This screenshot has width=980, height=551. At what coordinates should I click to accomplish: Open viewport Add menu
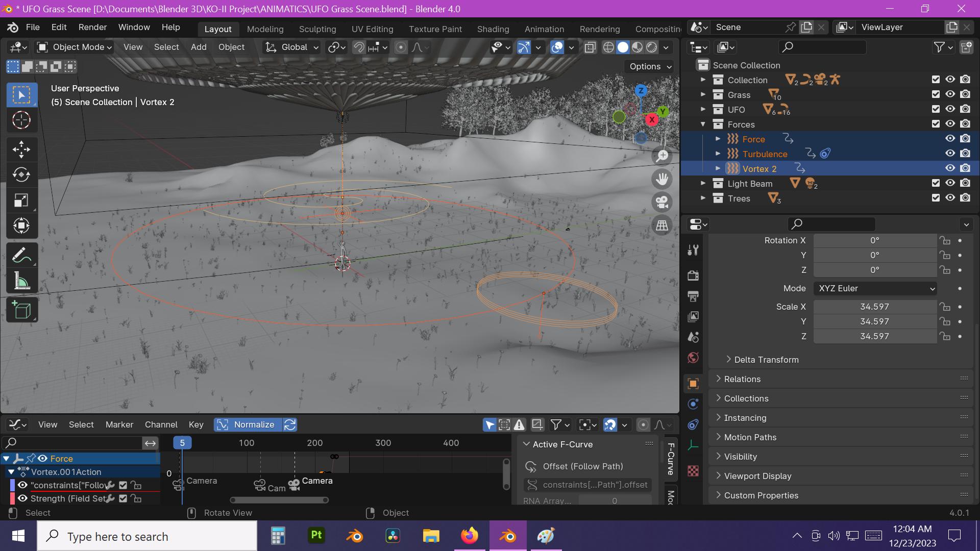199,47
